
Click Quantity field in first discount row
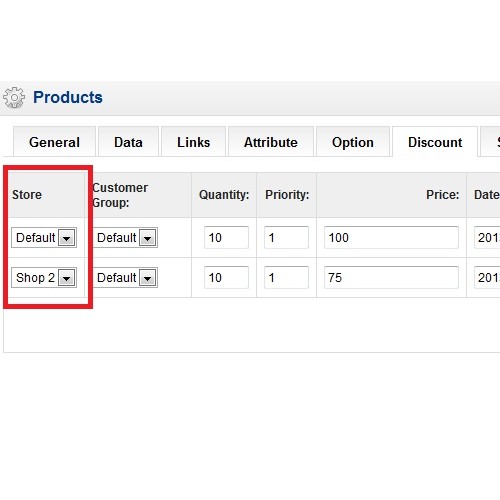pos(226,237)
